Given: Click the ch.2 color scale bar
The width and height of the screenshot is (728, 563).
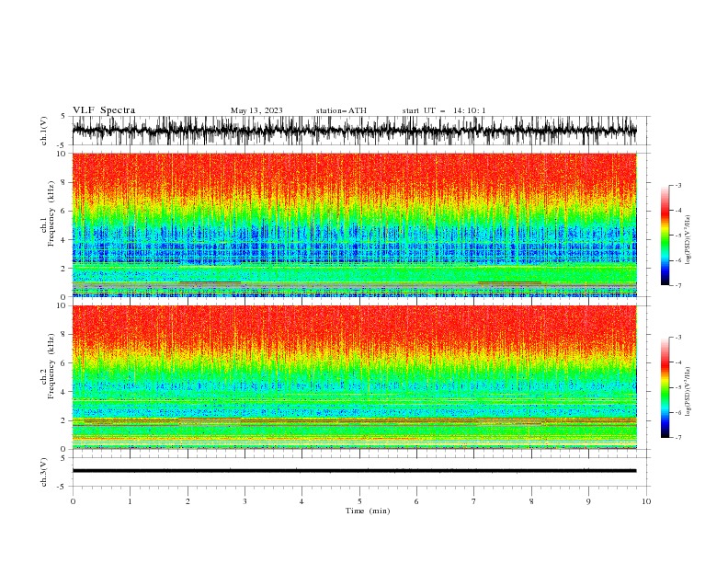Looking at the screenshot, I should 665,387.
